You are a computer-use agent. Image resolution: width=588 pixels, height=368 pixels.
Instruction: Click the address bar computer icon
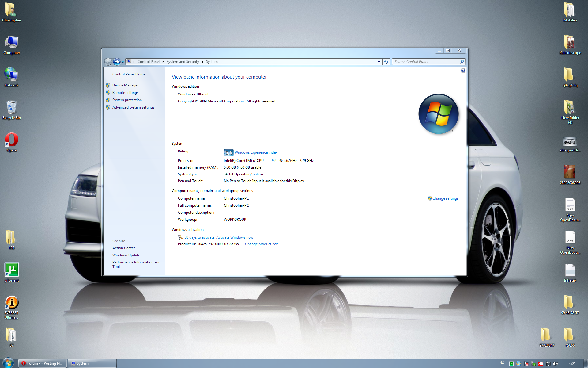coord(129,62)
